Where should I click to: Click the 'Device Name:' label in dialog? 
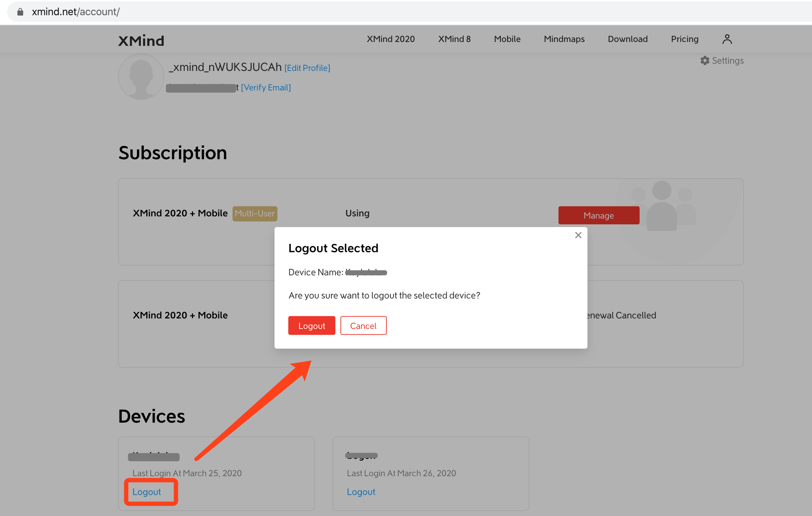[x=316, y=272]
